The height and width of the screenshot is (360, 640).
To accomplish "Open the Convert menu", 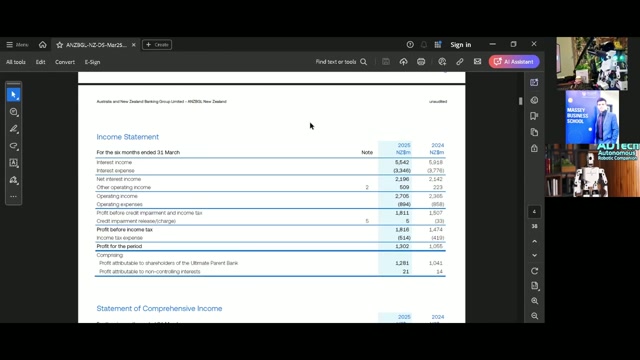I will [65, 62].
